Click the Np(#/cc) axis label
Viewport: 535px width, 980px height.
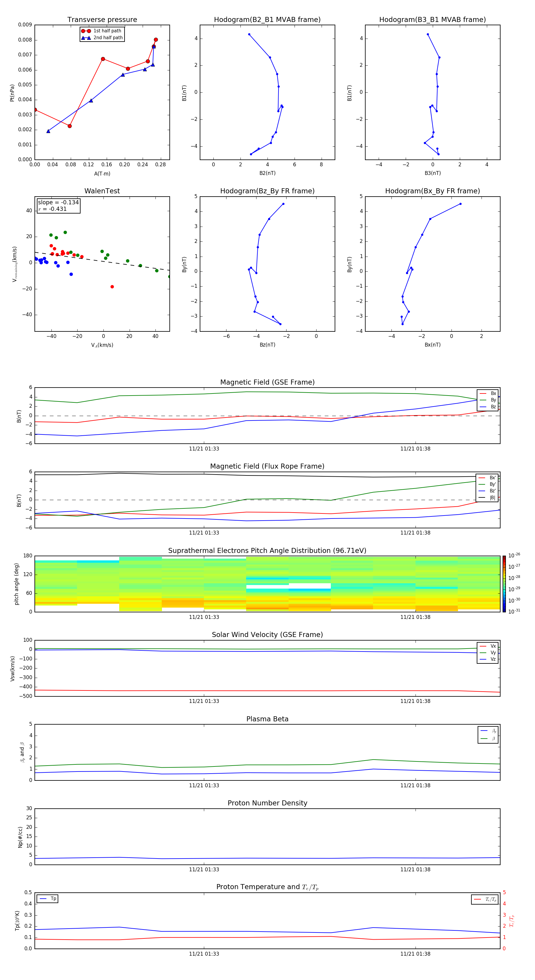click(20, 837)
